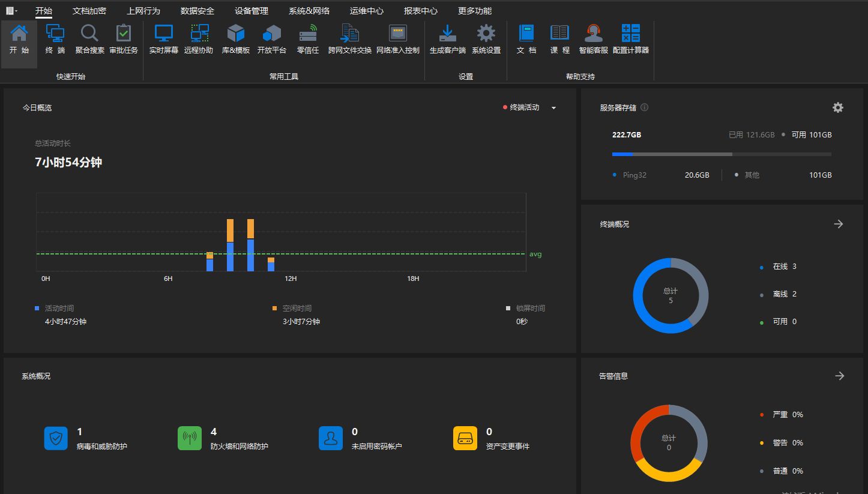Image resolution: width=868 pixels, height=494 pixels.
Task: Open 实时屏幕 live screen tool
Action: tap(164, 40)
